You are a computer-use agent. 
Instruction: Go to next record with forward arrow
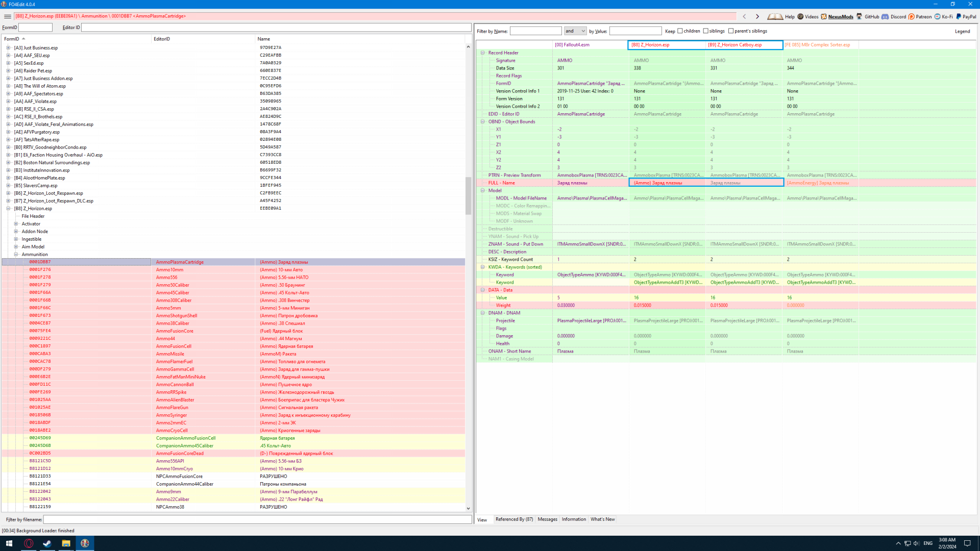757,16
